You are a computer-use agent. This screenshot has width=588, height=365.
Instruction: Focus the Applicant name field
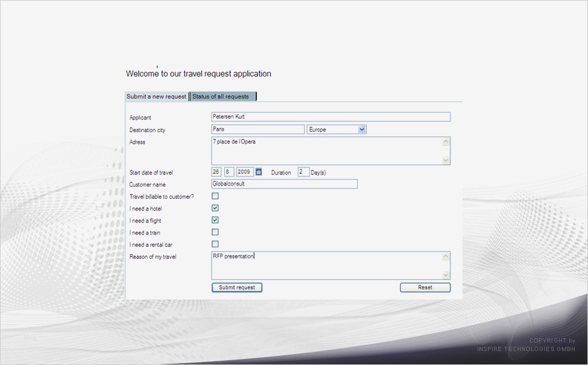(331, 116)
